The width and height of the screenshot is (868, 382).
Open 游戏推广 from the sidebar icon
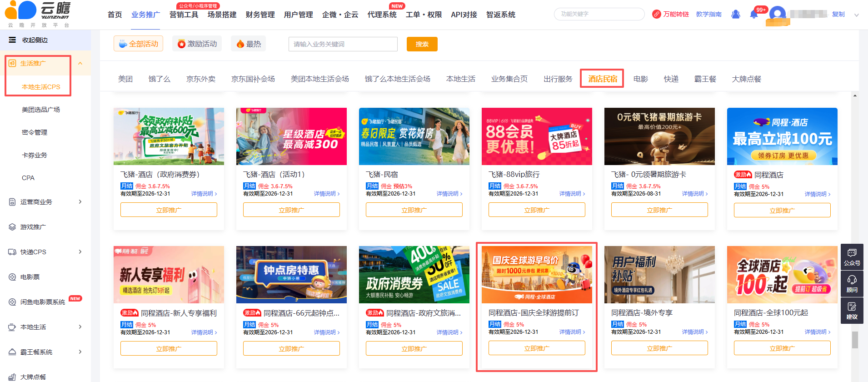coord(12,227)
